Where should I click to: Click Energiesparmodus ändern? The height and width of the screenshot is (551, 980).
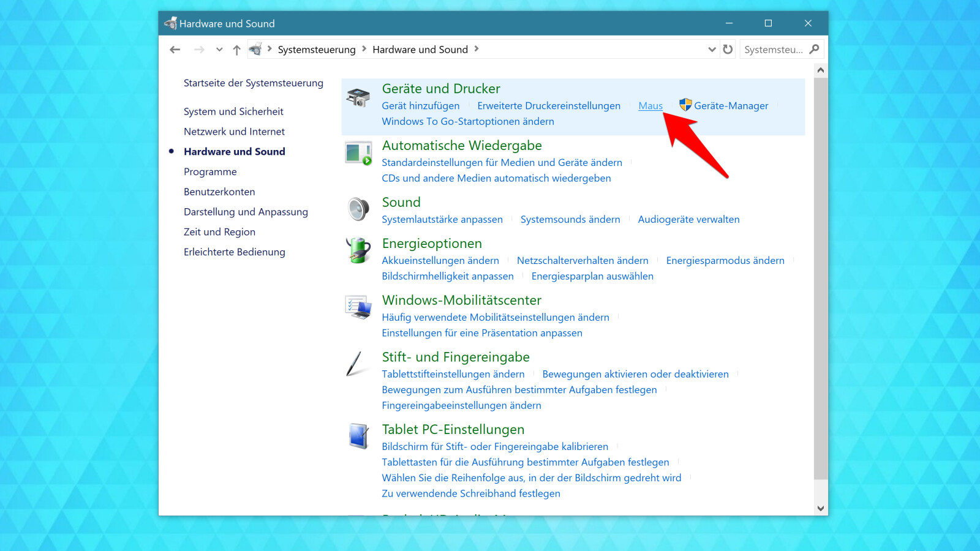pos(725,261)
